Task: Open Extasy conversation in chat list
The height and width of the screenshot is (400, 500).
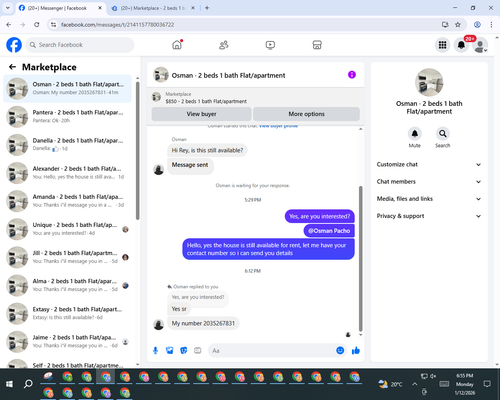Action: [x=67, y=313]
